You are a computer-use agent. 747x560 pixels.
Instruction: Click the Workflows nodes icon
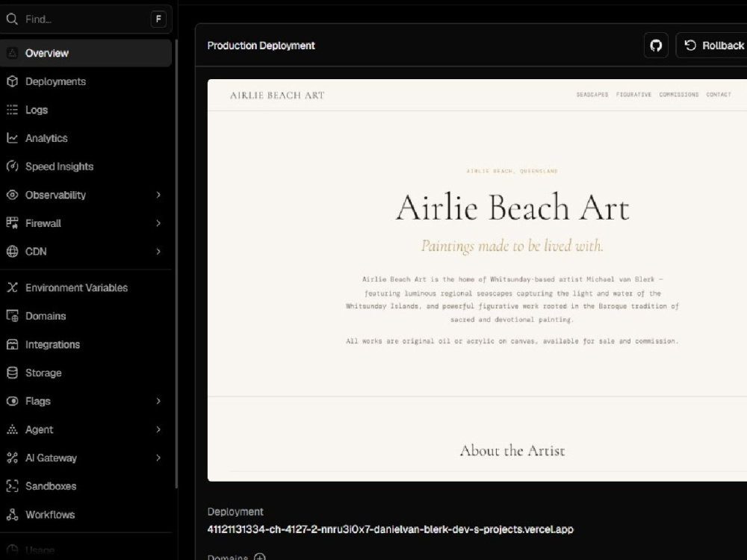(13, 514)
